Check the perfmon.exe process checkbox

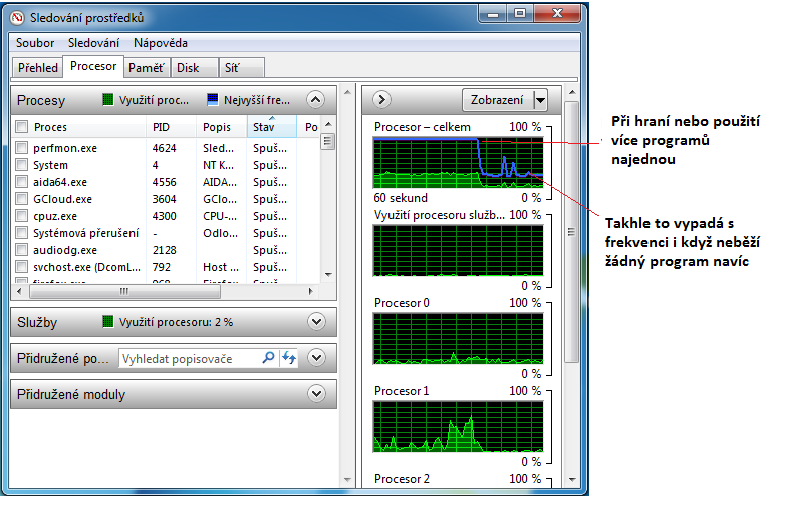coord(21,148)
